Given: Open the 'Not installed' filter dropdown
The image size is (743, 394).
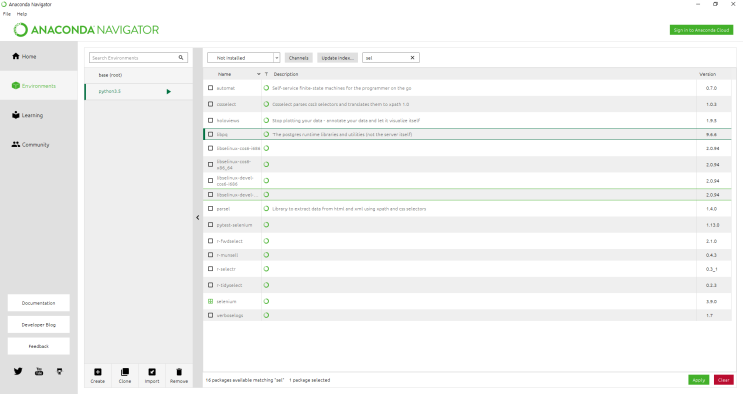Looking at the screenshot, I should pyautogui.click(x=244, y=57).
